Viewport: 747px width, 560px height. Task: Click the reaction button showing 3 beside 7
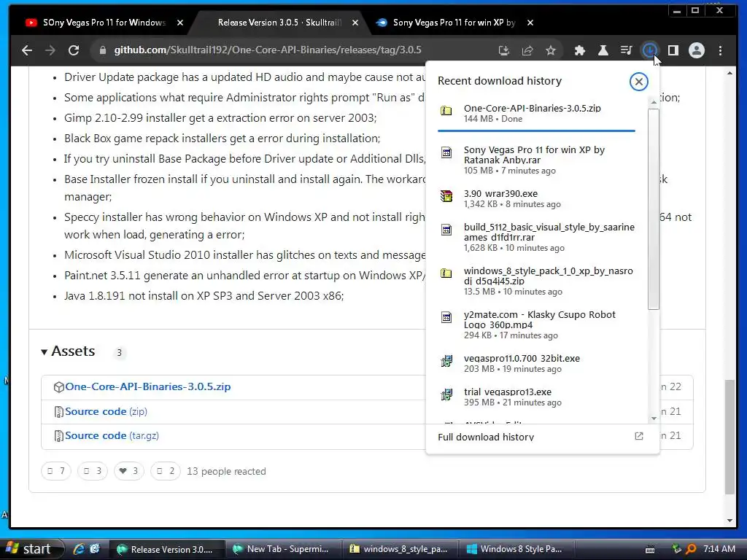pyautogui.click(x=93, y=471)
